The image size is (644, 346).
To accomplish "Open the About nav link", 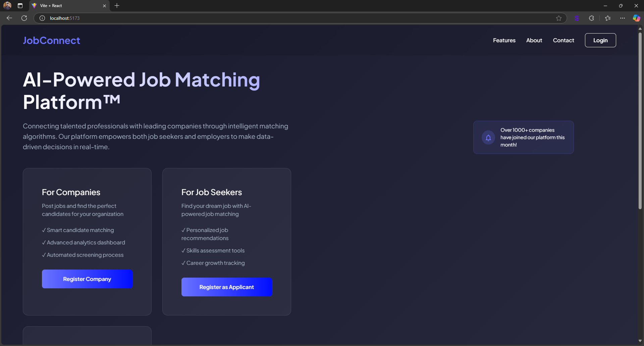I will click(x=534, y=40).
